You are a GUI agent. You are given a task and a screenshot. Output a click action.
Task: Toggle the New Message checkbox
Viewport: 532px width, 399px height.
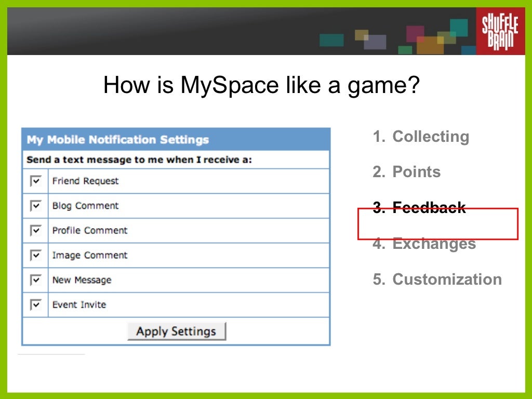point(36,280)
